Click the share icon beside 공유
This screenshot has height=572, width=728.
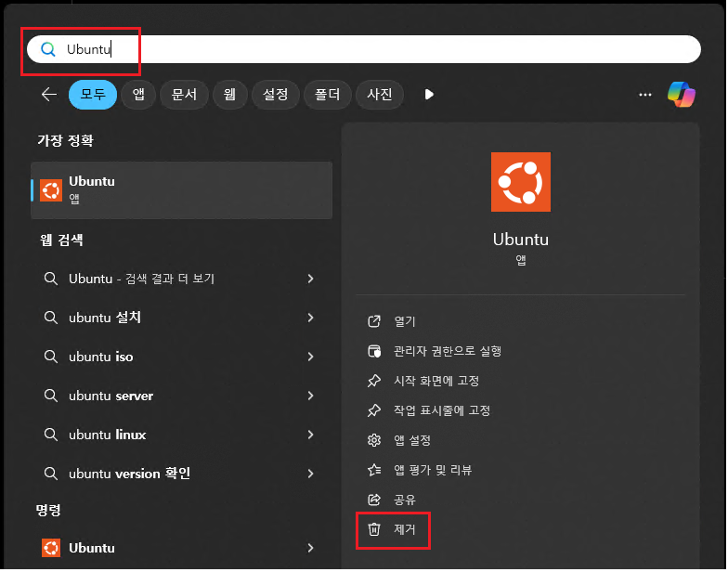point(374,500)
